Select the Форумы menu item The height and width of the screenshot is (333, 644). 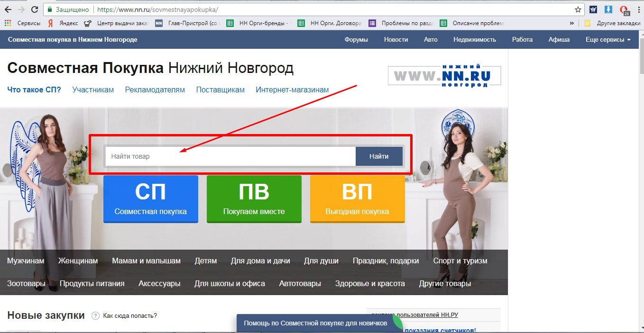point(357,40)
